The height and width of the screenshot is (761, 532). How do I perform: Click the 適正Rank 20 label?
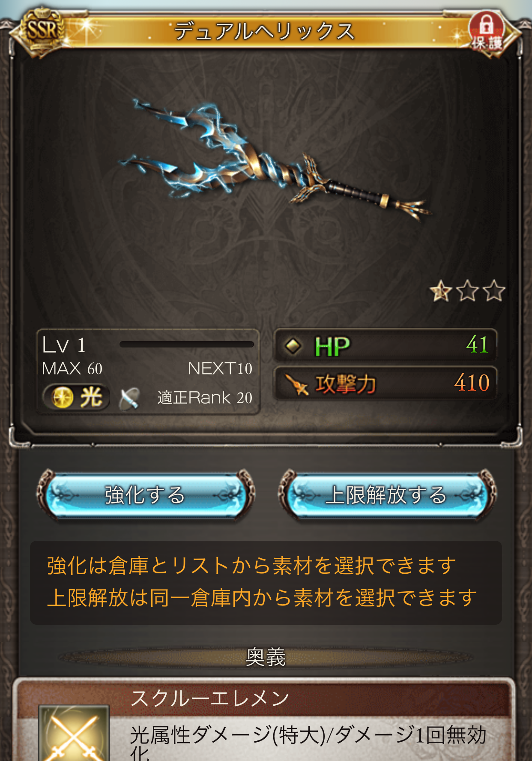205,398
